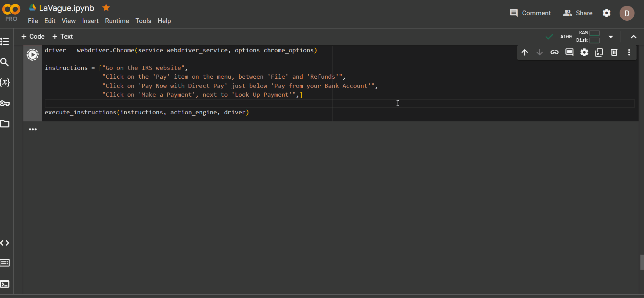Place cursor on execute_instructions line
The height and width of the screenshot is (298, 644).
click(x=147, y=112)
